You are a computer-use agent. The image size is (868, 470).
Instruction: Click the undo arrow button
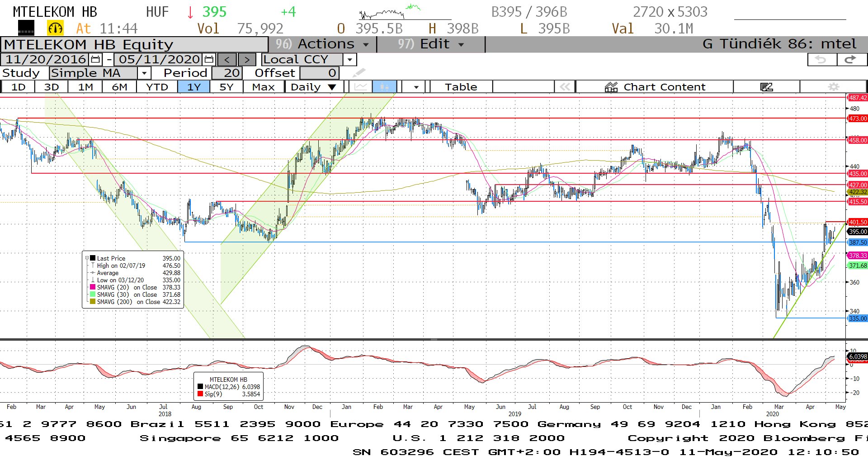[x=821, y=59]
